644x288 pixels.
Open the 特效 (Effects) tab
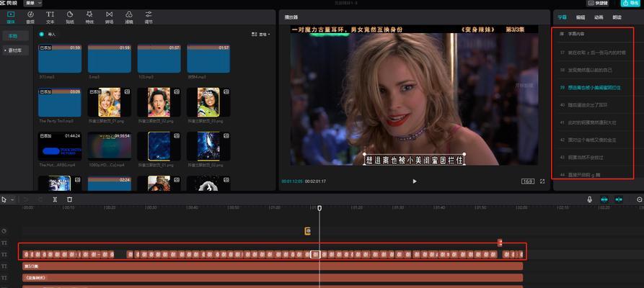[89, 17]
